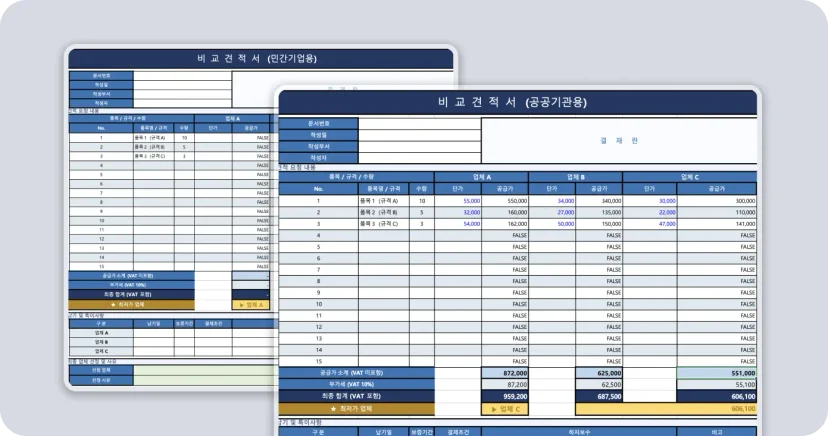Select supply price 160,000 cell
This screenshot has height=436, width=828.
505,213
